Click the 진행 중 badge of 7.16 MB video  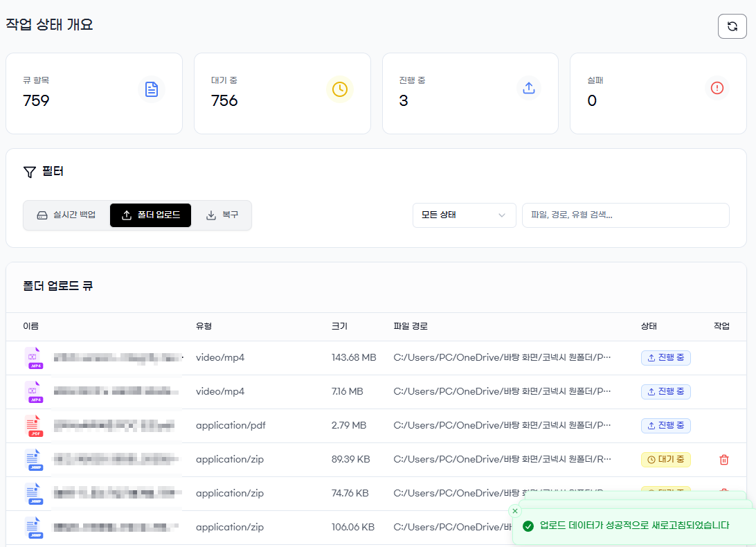pyautogui.click(x=665, y=392)
